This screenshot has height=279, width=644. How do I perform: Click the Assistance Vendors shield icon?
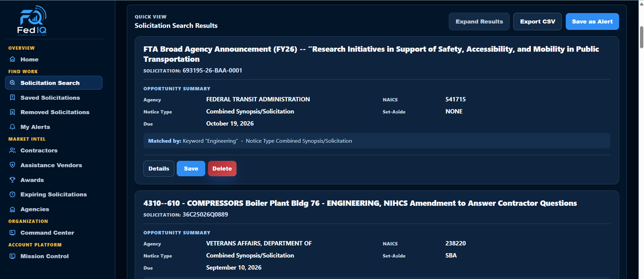pyautogui.click(x=12, y=165)
